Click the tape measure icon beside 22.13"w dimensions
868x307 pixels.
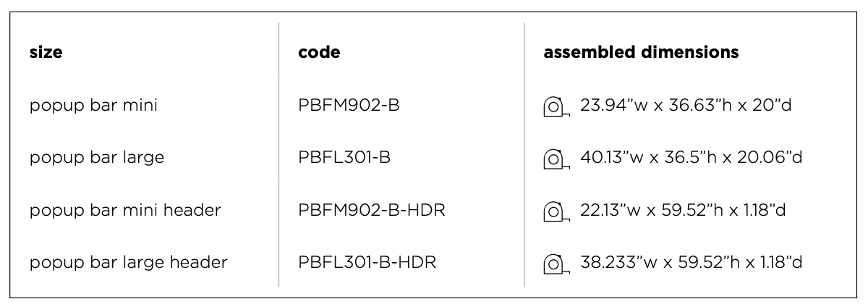pos(556,211)
